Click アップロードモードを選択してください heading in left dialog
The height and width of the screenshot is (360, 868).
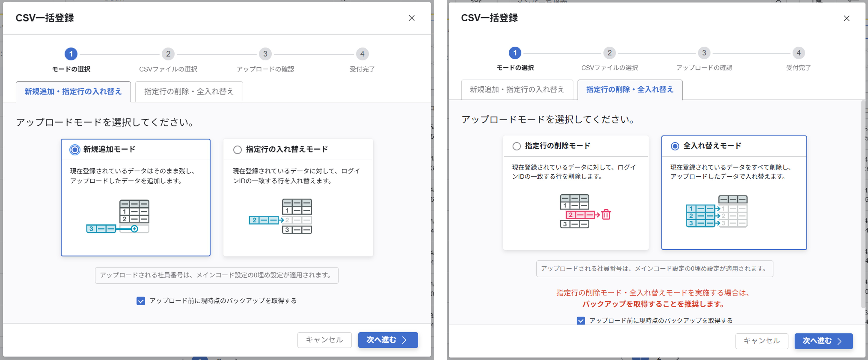tap(106, 122)
